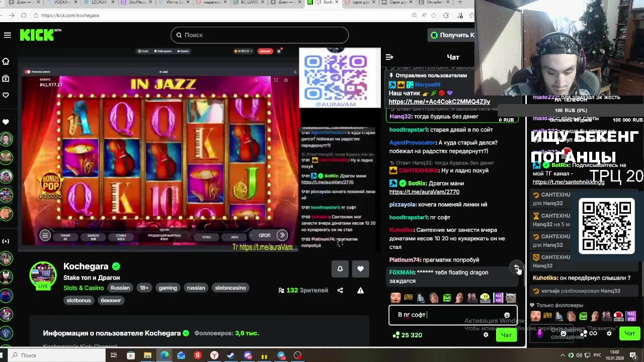Click username FOXMAN in chat
Screen dimensions: 644x362
401,273
